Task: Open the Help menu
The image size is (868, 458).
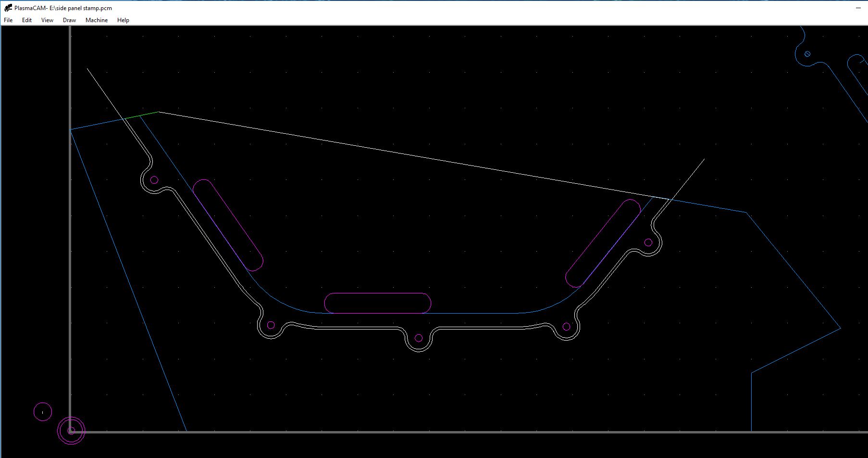Action: 123,20
